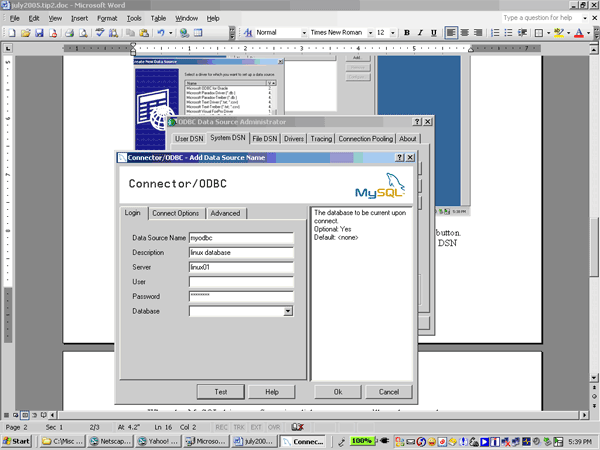Image resolution: width=600 pixels, height=450 pixels.
Task: Open the Research pane icon
Action: 113,33
